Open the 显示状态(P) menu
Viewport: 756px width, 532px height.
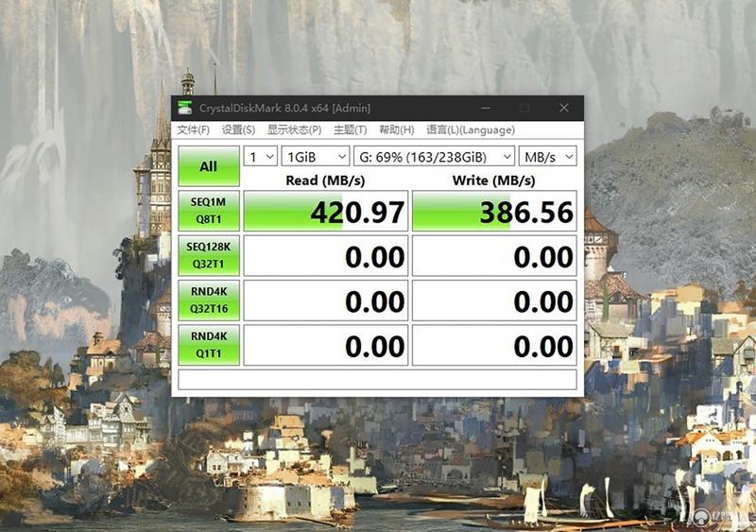[294, 129]
